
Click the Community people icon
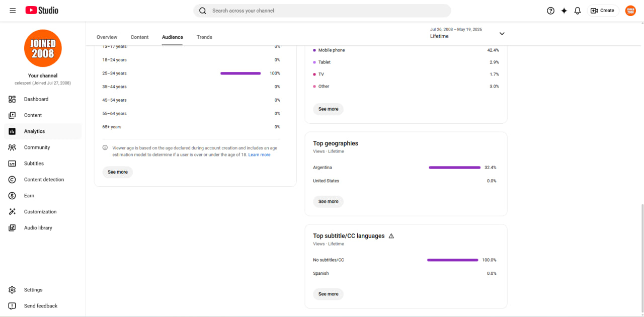[13, 147]
